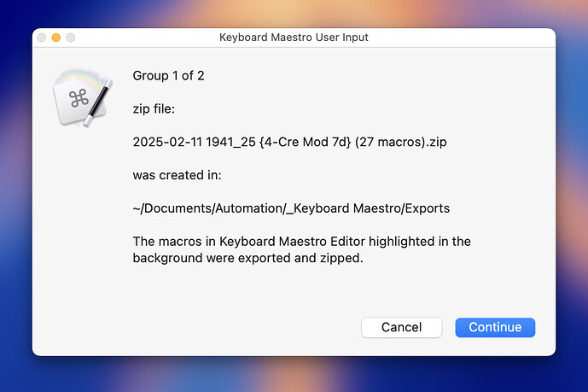Click the "was created in:" text

(177, 175)
